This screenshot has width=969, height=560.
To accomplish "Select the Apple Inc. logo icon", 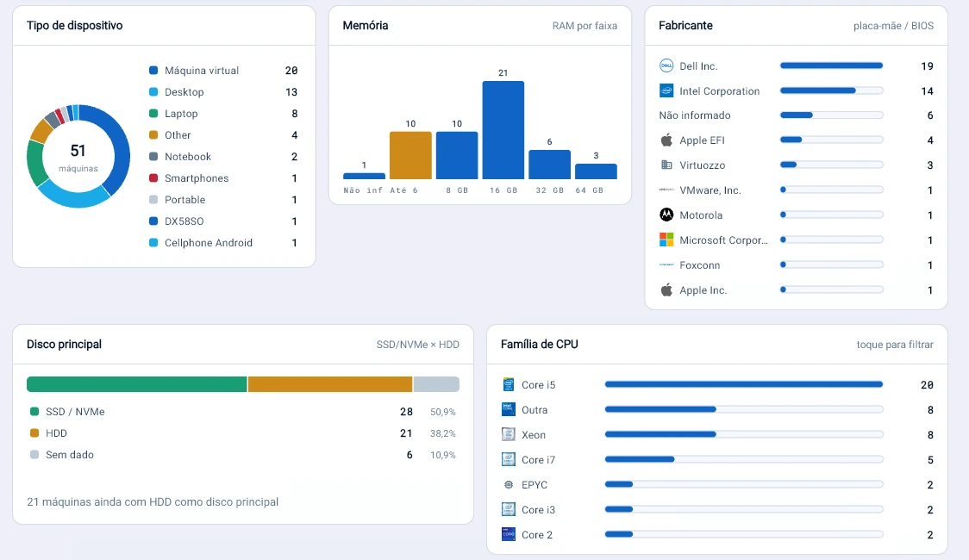I will pyautogui.click(x=666, y=289).
